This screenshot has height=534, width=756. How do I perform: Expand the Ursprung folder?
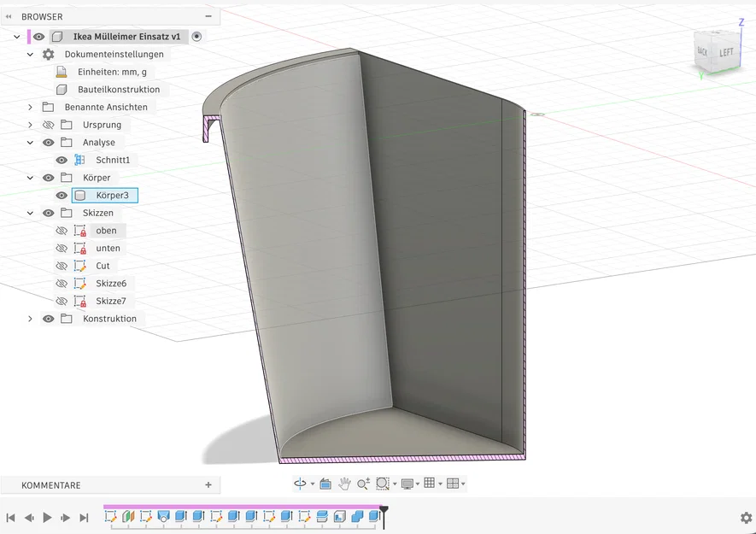[30, 125]
